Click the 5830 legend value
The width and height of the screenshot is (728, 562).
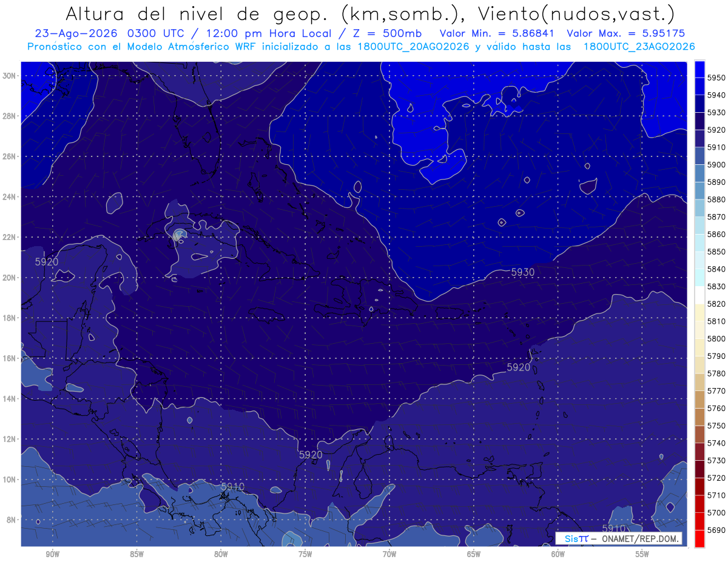(716, 287)
